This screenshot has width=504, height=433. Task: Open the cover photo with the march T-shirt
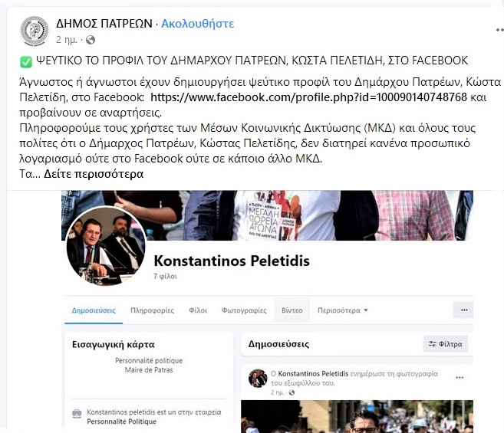[x=267, y=215]
